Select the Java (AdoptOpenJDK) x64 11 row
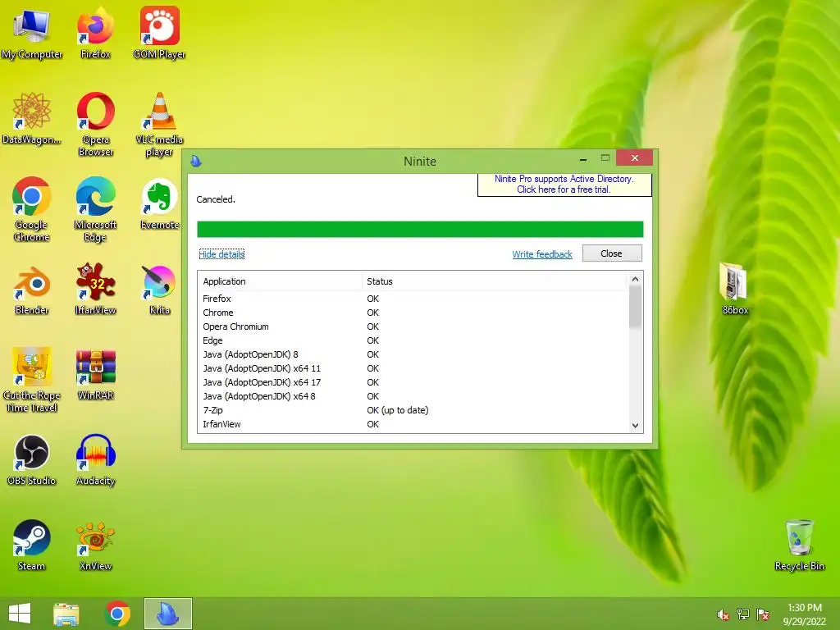Image resolution: width=840 pixels, height=630 pixels. (x=413, y=368)
